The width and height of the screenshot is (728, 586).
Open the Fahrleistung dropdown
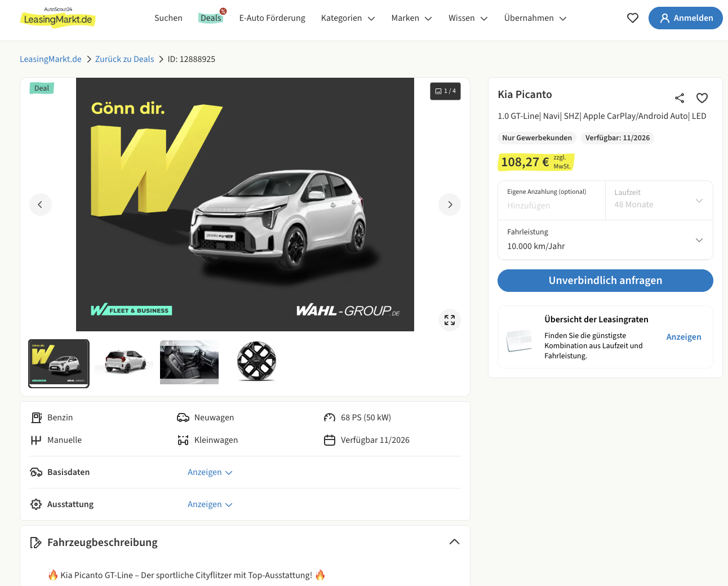(605, 240)
